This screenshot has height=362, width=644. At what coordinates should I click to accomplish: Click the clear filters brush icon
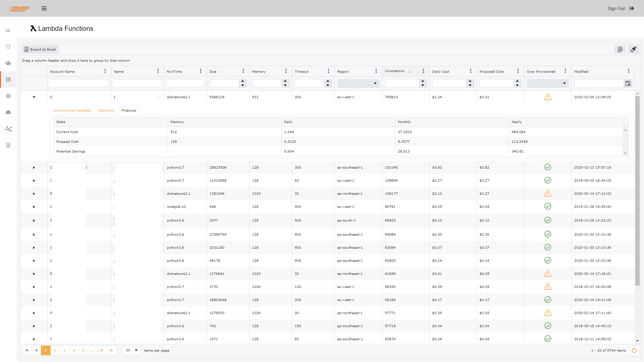[x=633, y=49]
